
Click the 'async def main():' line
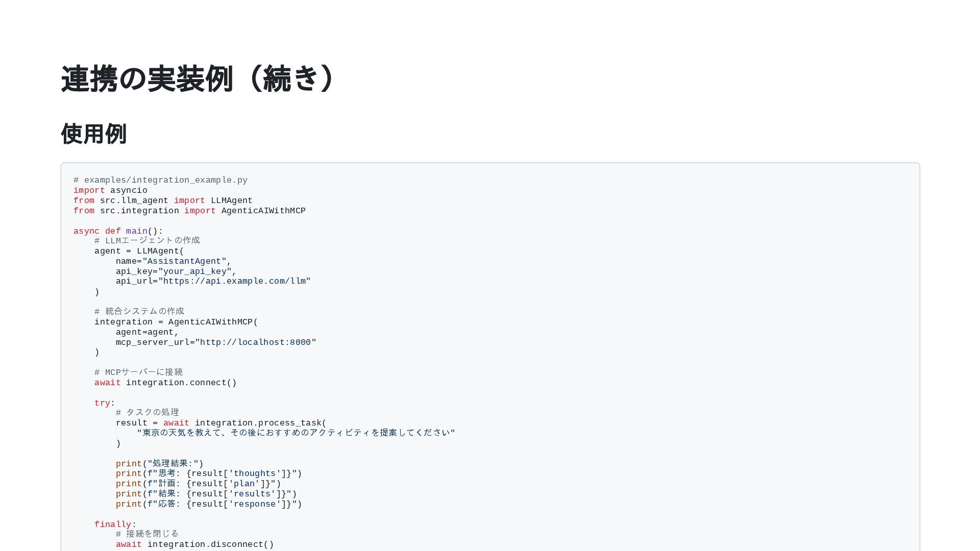point(118,231)
